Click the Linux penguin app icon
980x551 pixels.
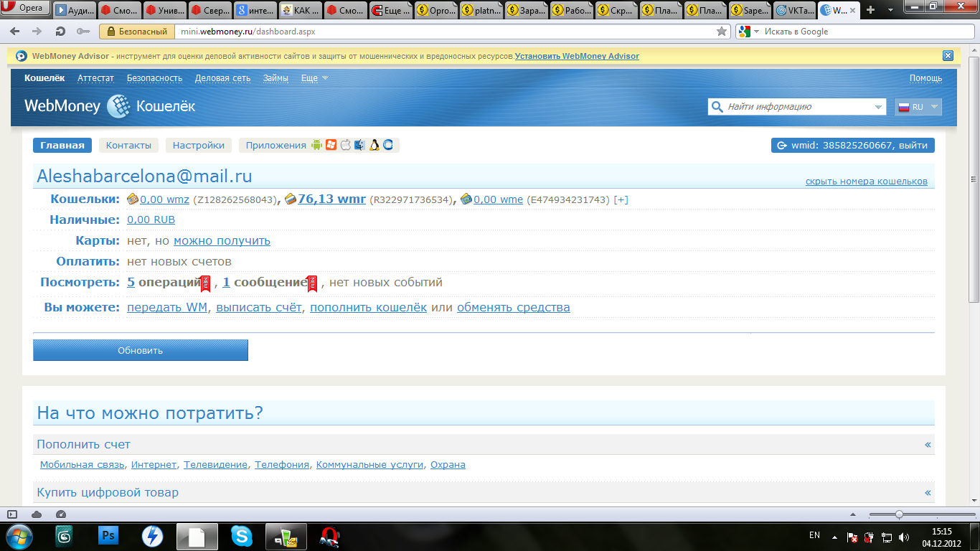click(x=374, y=145)
